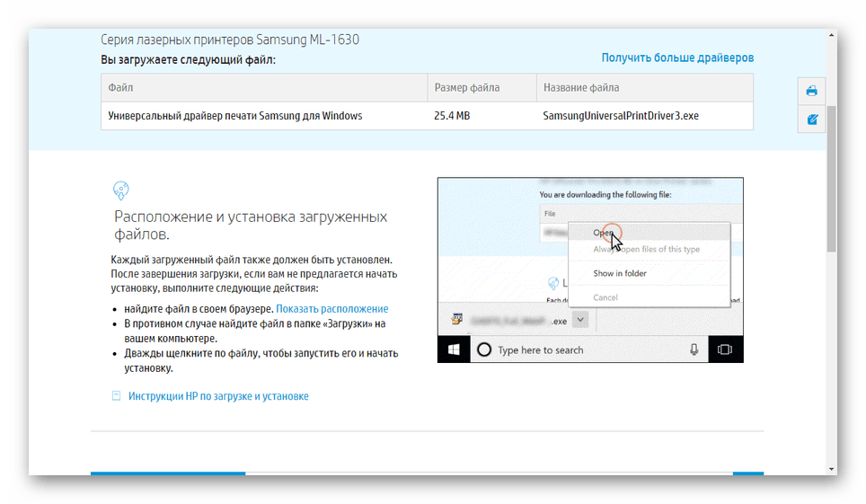Click text Вы загружаете следующий файл

pyautogui.click(x=188, y=59)
